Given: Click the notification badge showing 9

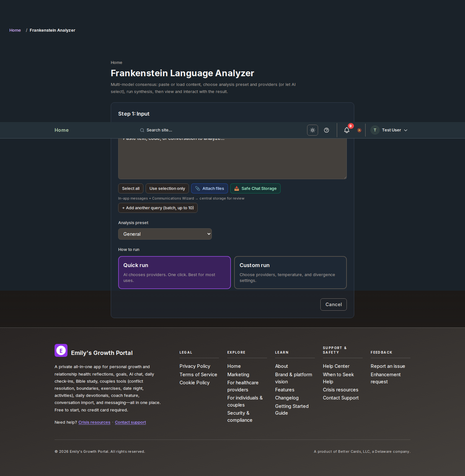Looking at the screenshot, I should coord(350,126).
